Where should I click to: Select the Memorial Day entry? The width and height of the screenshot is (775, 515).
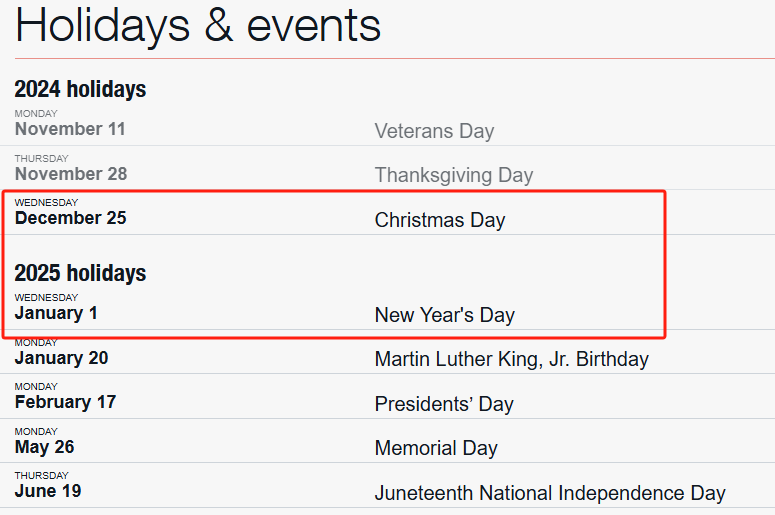436,448
